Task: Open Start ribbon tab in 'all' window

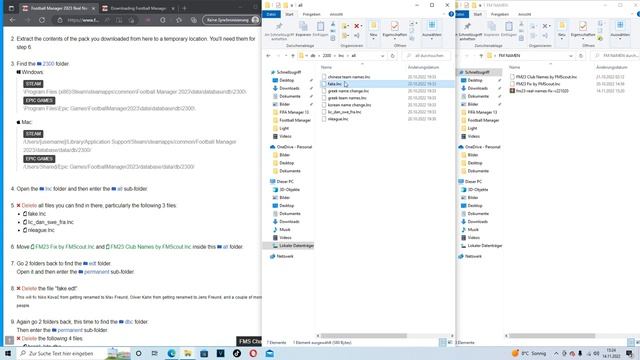Action: tap(289, 14)
